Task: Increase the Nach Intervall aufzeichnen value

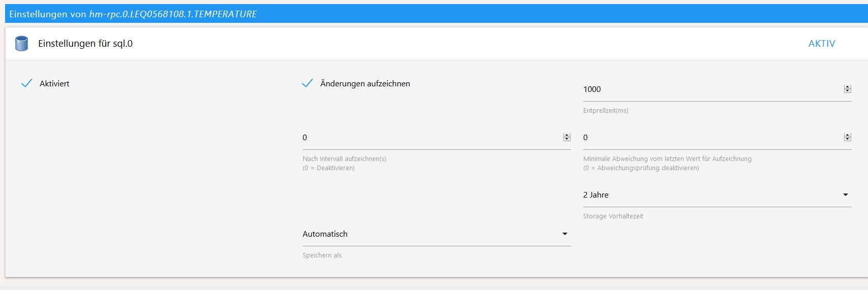Action: 566,135
